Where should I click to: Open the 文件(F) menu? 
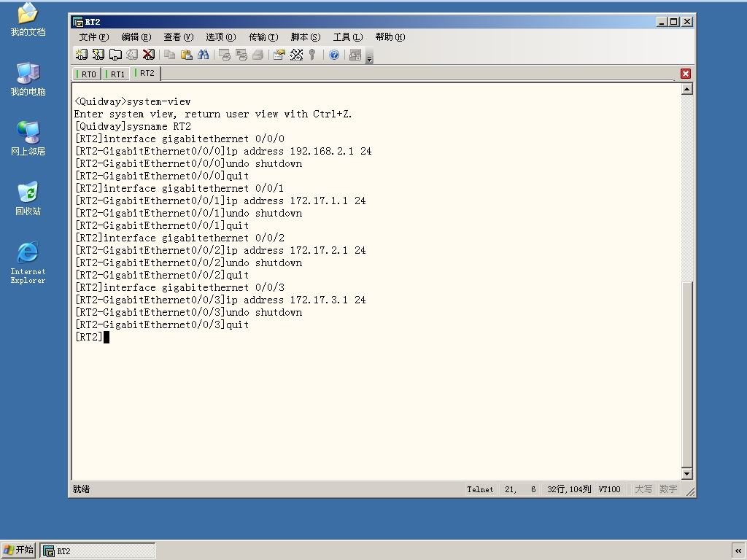94,37
